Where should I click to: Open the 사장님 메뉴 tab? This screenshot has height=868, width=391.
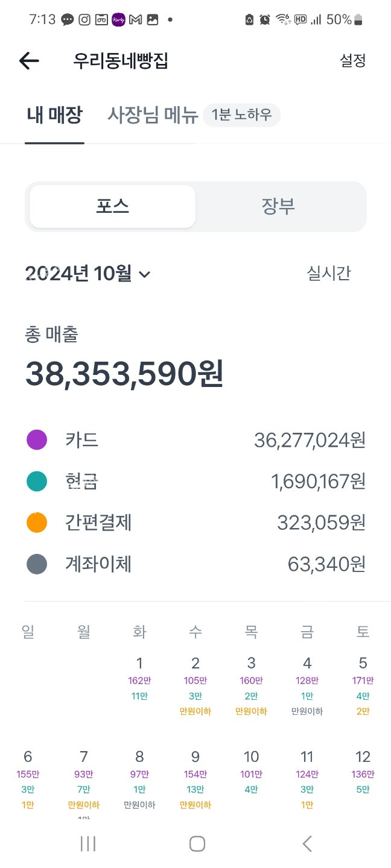[x=153, y=115]
